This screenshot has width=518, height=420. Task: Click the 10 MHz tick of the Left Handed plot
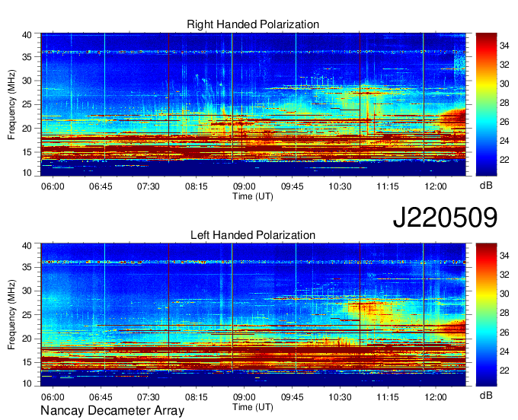point(27,383)
